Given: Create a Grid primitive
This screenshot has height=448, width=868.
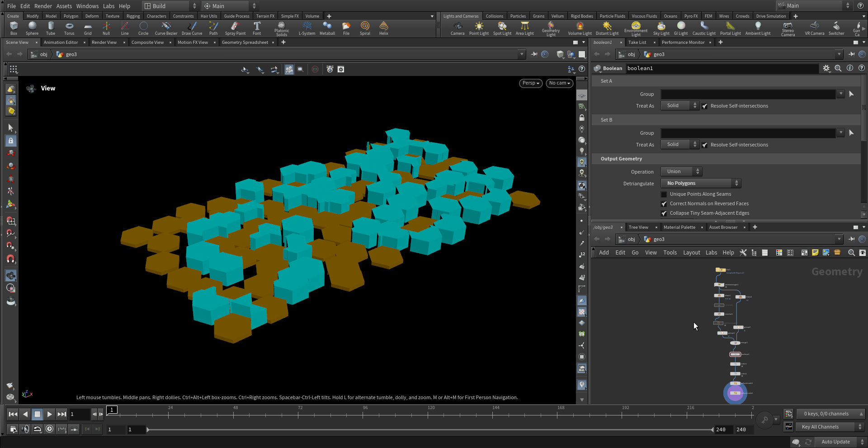Looking at the screenshot, I should point(88,28).
